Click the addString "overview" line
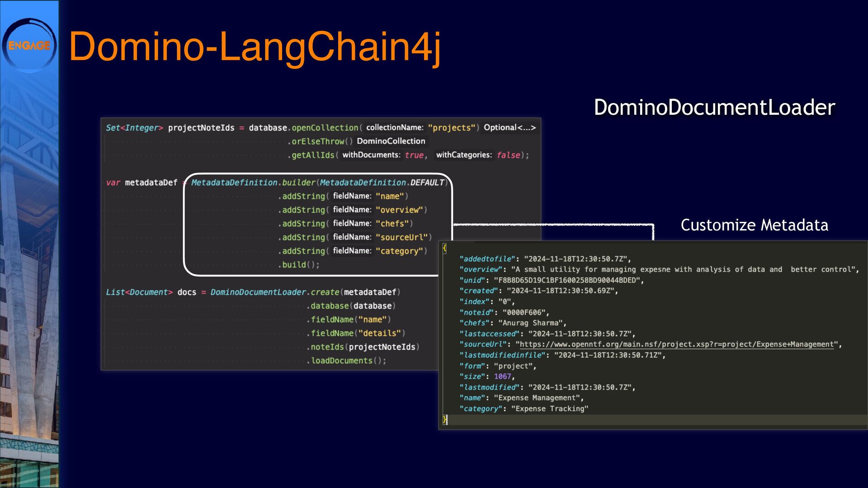 pos(353,210)
